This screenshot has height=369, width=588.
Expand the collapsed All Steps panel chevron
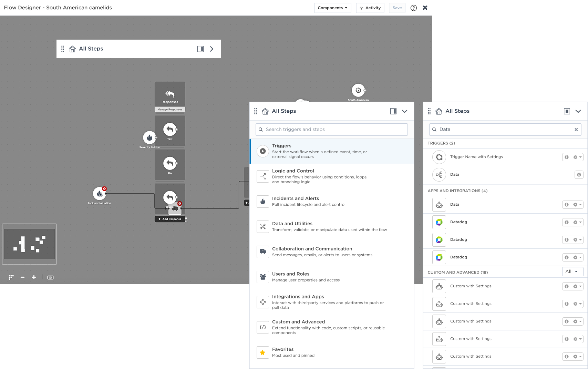(212, 49)
